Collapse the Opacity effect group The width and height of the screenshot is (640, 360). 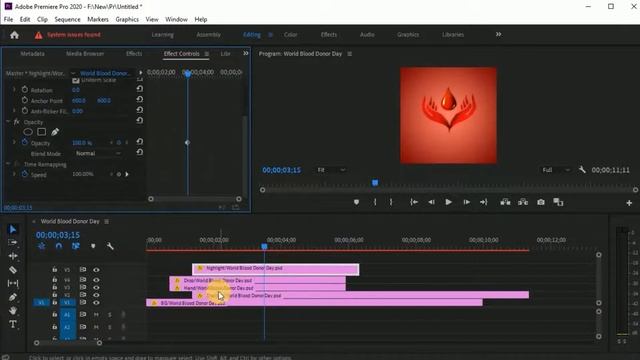tap(8, 122)
